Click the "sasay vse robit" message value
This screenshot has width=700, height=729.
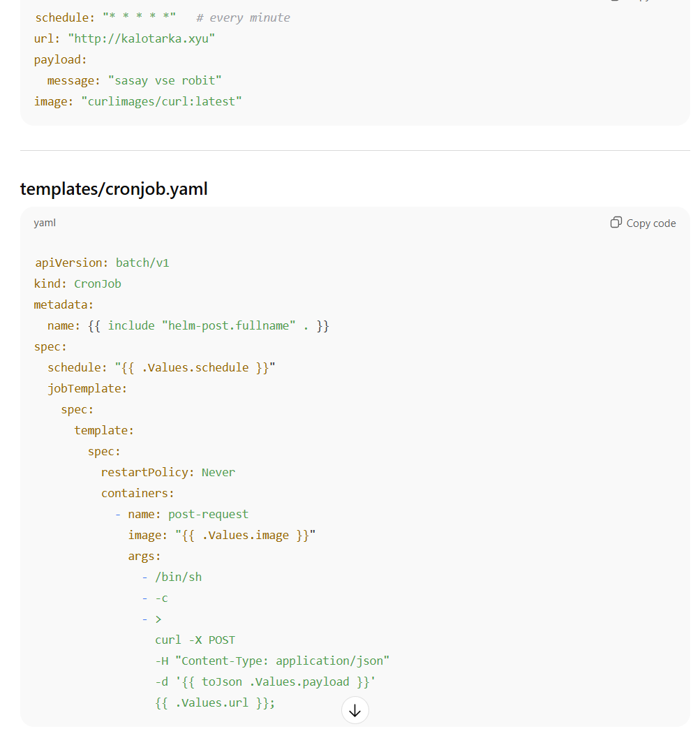pos(165,80)
